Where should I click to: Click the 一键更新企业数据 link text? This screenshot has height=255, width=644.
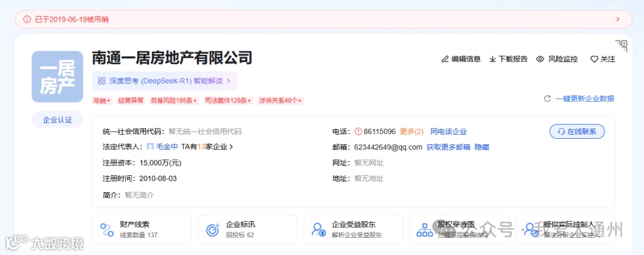pos(585,98)
